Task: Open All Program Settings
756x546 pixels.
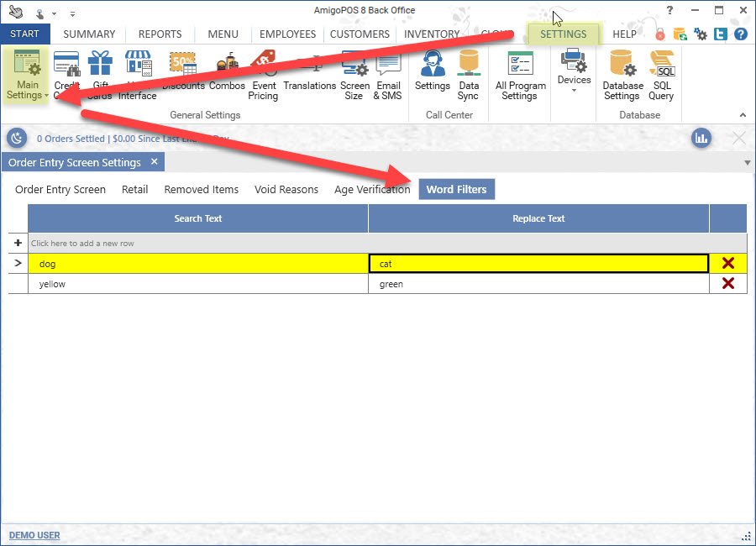Action: point(520,76)
